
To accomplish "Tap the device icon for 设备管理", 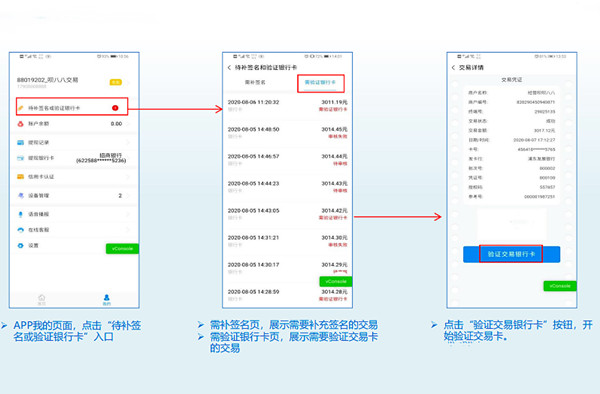I will [x=21, y=195].
